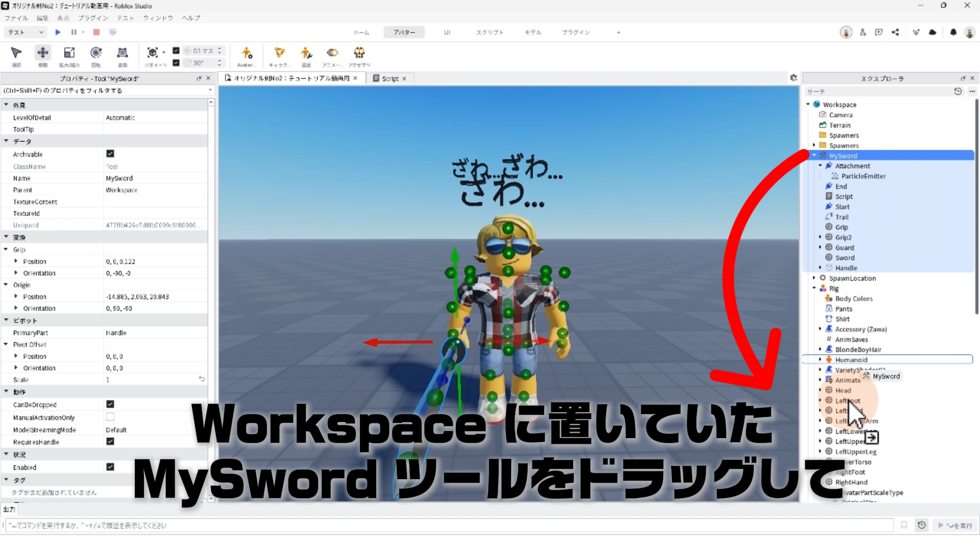Select Humanoid in the Explorer tree

[851, 360]
